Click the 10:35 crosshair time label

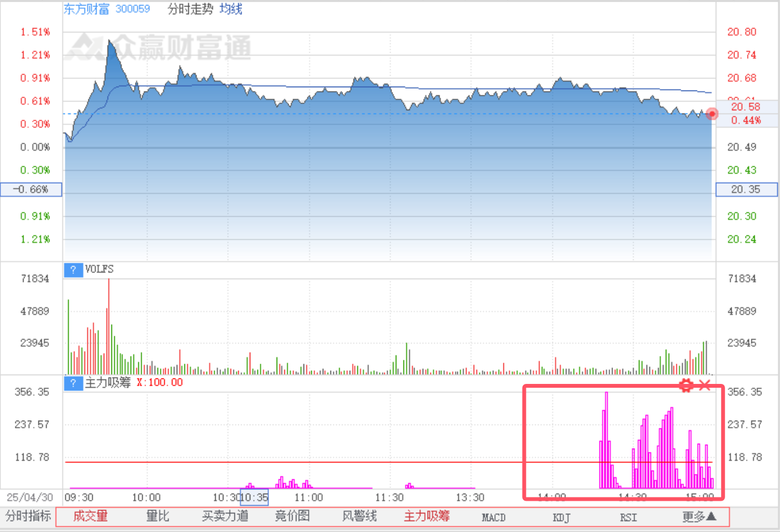[254, 497]
